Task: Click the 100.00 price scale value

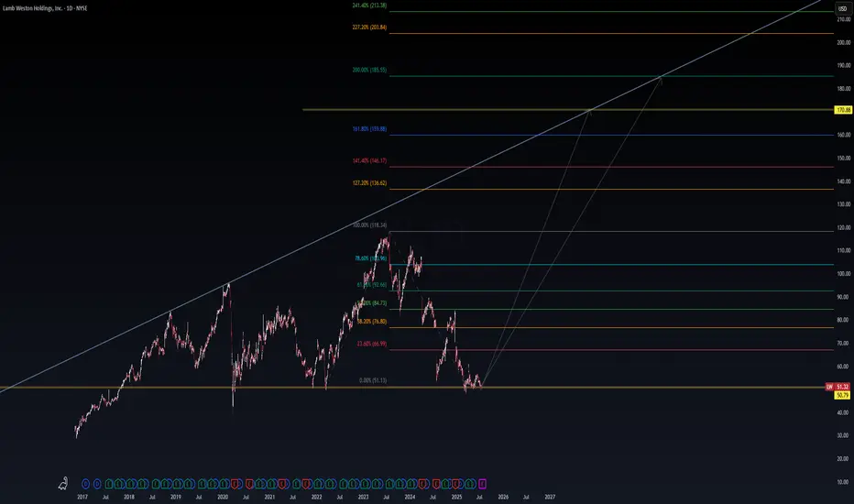Action: click(844, 274)
